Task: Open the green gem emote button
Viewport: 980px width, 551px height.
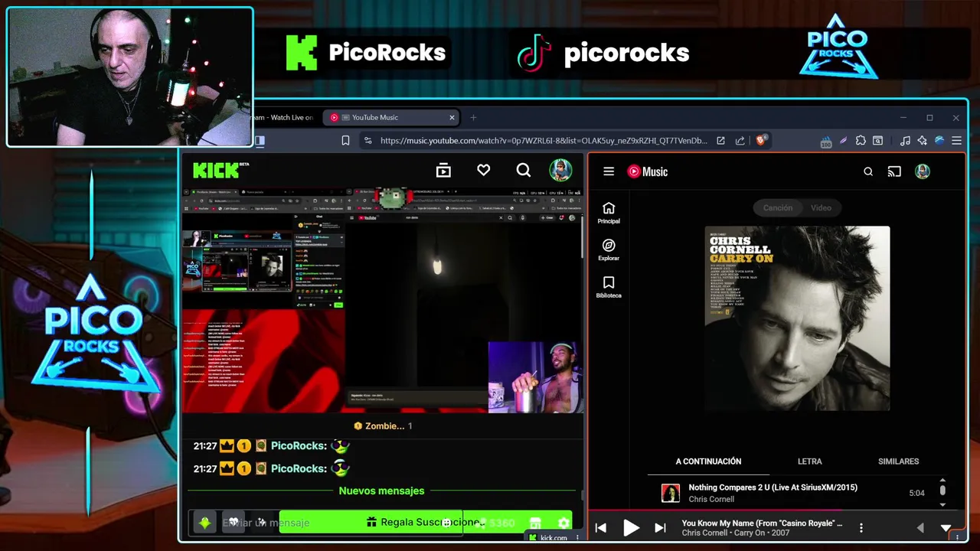Action: pyautogui.click(x=204, y=523)
